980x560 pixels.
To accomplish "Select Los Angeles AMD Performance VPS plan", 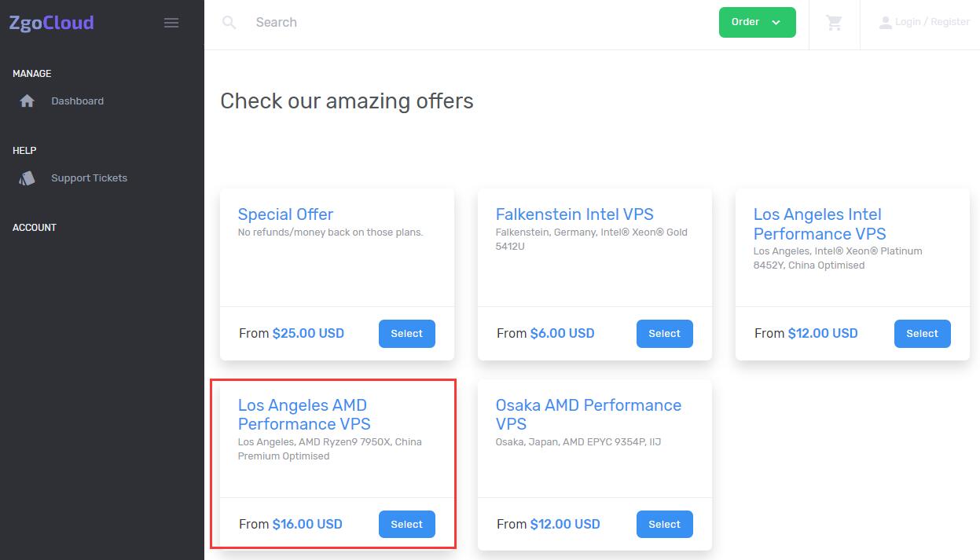I will coord(407,525).
